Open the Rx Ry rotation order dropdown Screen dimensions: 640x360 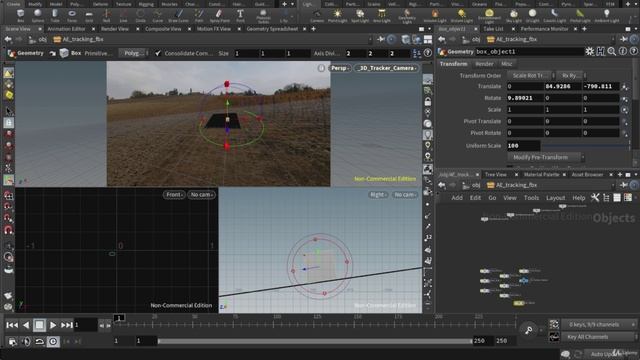click(x=571, y=76)
